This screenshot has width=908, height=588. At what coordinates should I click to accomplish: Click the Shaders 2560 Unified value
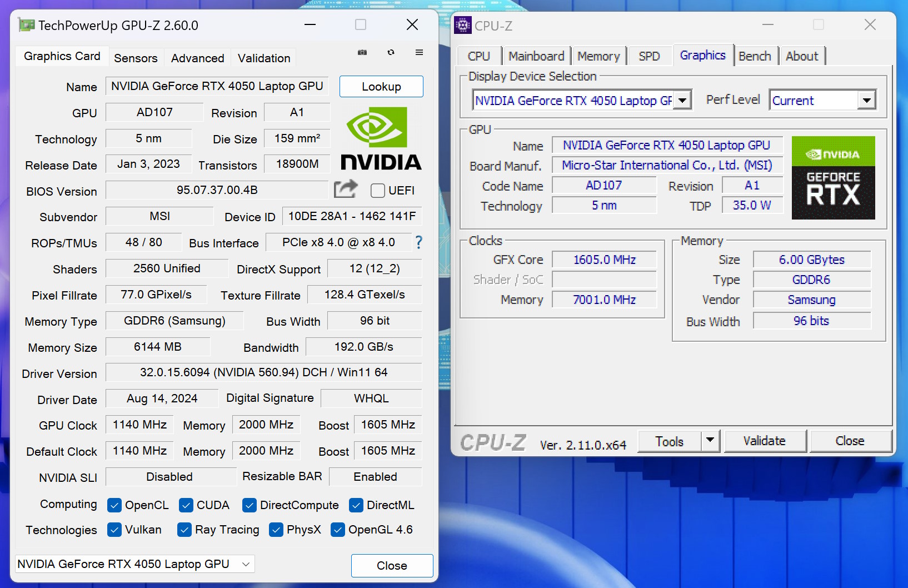tap(167, 268)
